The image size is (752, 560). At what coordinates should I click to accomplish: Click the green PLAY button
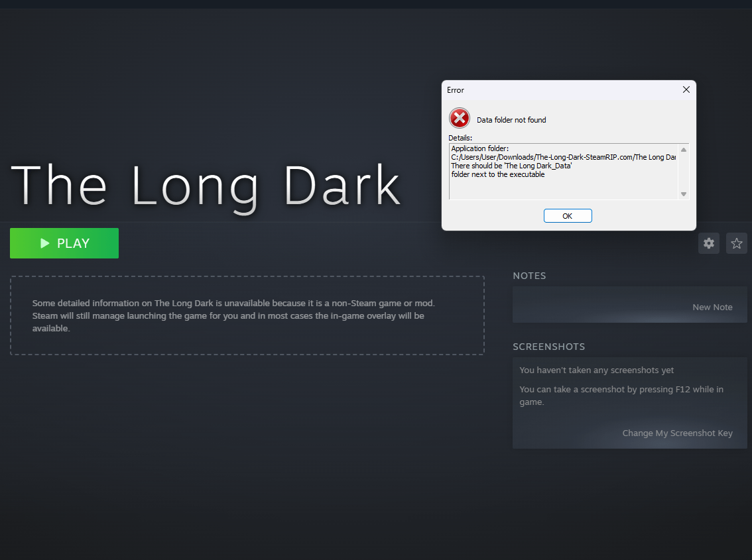[64, 243]
